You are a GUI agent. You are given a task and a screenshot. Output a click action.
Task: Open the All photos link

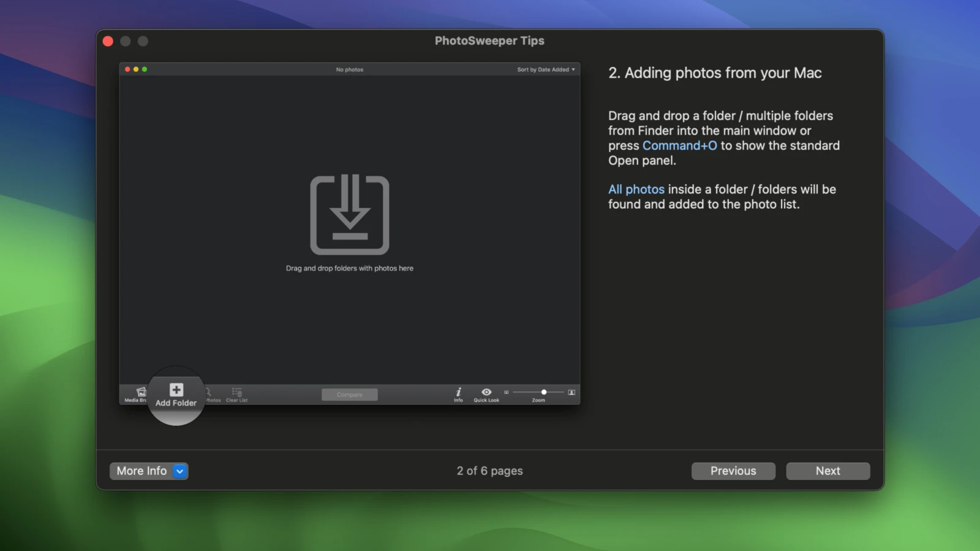[x=636, y=189]
